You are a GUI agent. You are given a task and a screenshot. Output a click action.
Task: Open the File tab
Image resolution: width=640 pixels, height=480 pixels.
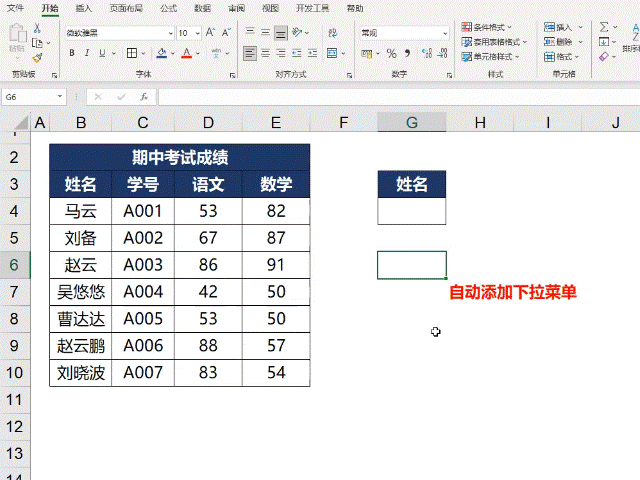pos(16,8)
